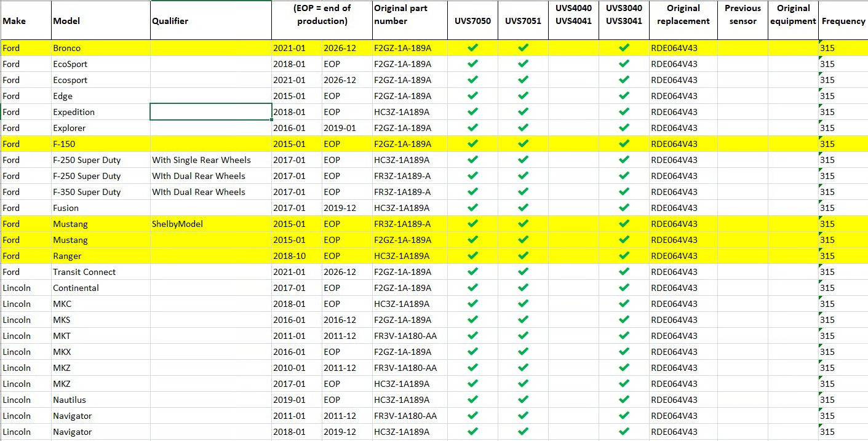
Task: Click UVS7050 checkmark in the 2010-01 MKZ row
Action: pyautogui.click(x=472, y=368)
